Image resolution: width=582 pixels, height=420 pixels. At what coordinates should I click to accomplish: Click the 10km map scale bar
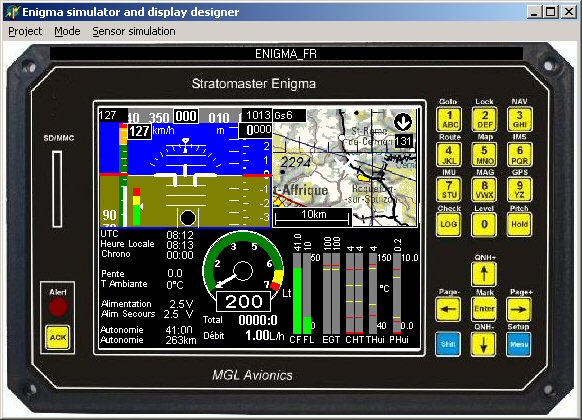pyautogui.click(x=313, y=217)
